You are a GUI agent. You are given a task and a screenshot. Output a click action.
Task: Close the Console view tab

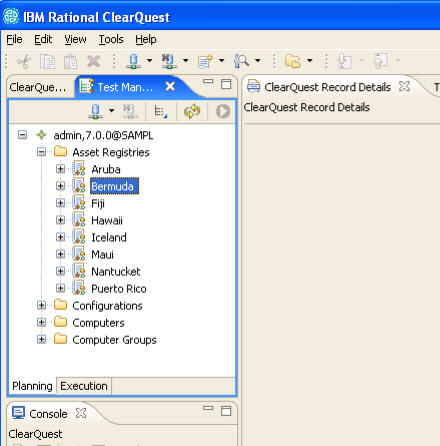(81, 413)
